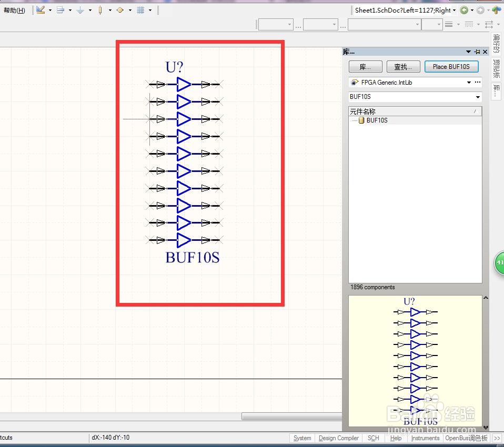
Task: Expand the Simulation Sources dropdown arrow
Action: click(x=130, y=11)
